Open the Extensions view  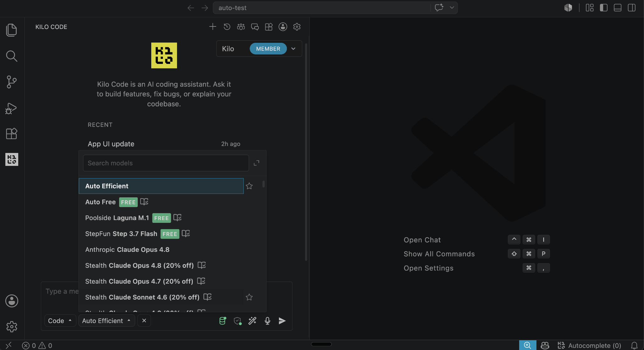12,134
